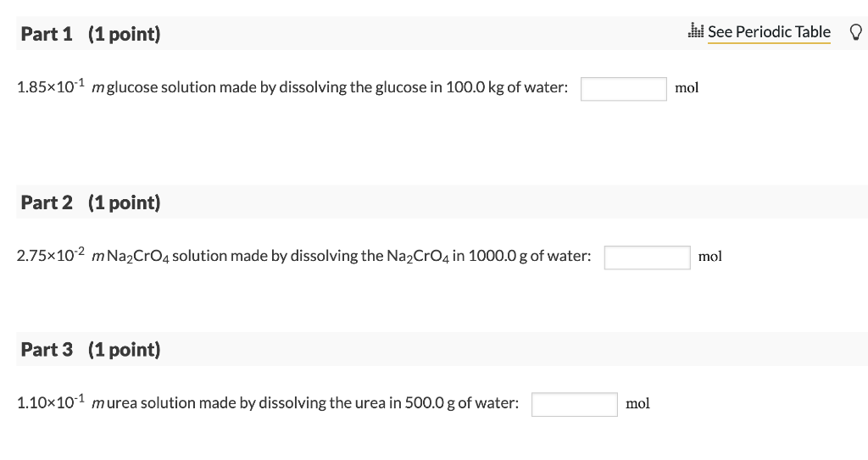Click the Part 1 heading

(47, 34)
